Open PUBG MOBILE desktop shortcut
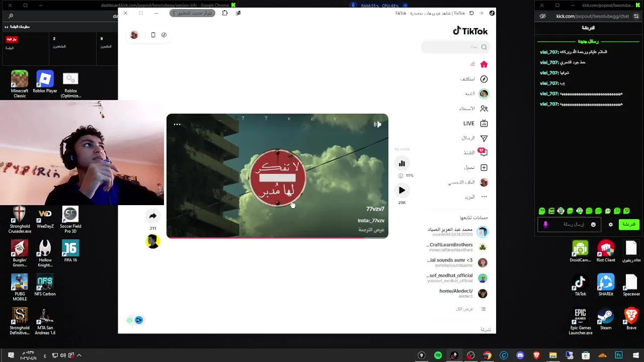The height and width of the screenshot is (362, 644). click(20, 288)
